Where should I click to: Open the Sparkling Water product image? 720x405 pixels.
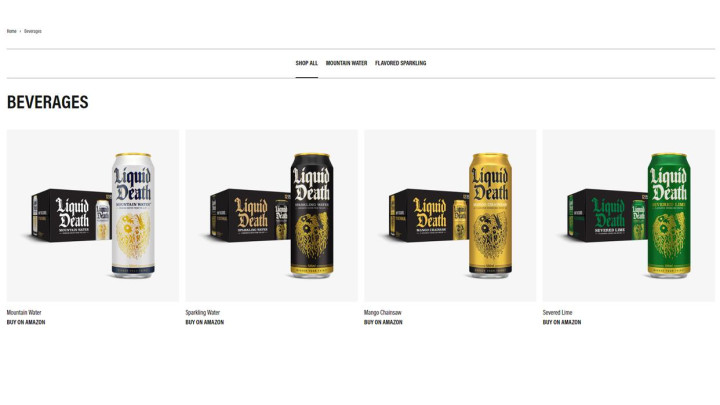coord(271,215)
